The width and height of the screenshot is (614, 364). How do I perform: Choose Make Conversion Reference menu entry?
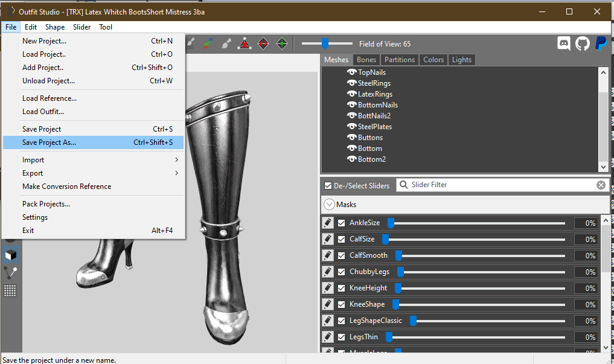(93, 187)
